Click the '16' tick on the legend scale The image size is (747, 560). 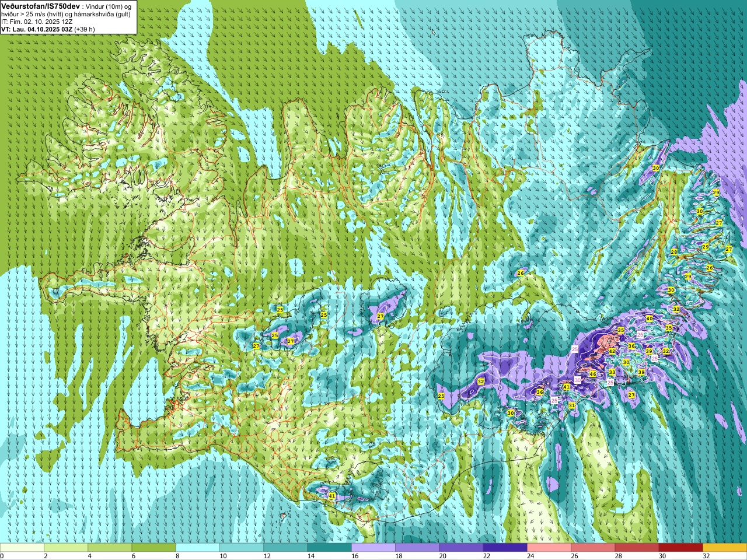355,556
